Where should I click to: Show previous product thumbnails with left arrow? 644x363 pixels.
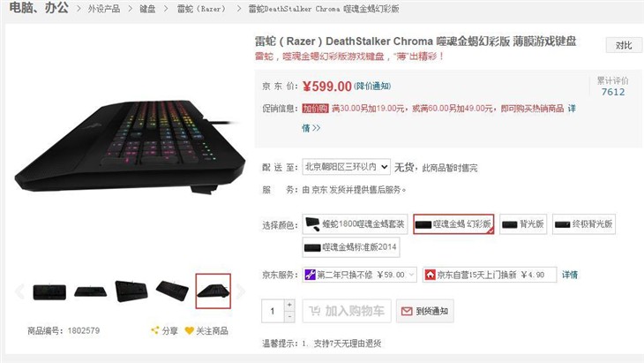[x=19, y=291]
